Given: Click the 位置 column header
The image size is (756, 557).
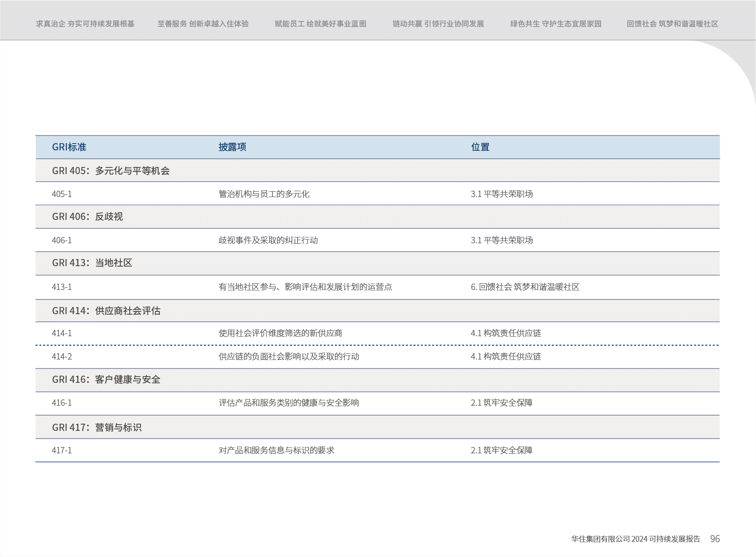Looking at the screenshot, I should pos(480,147).
